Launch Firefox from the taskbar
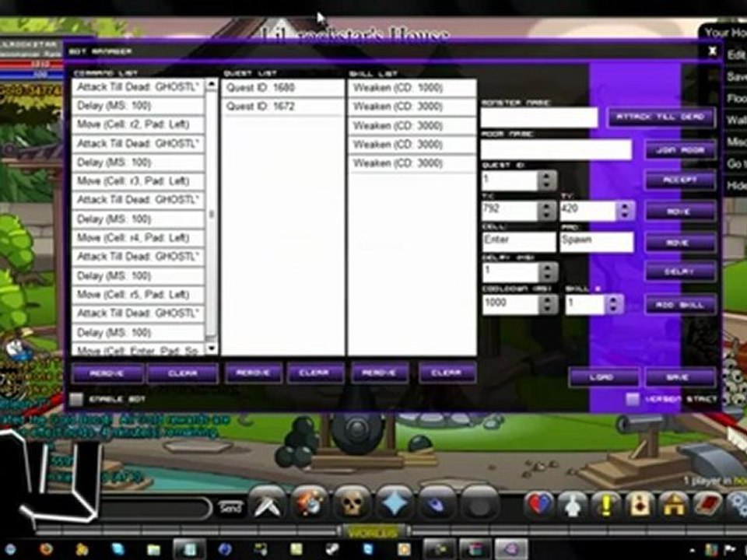The width and height of the screenshot is (747, 560). coord(46,550)
